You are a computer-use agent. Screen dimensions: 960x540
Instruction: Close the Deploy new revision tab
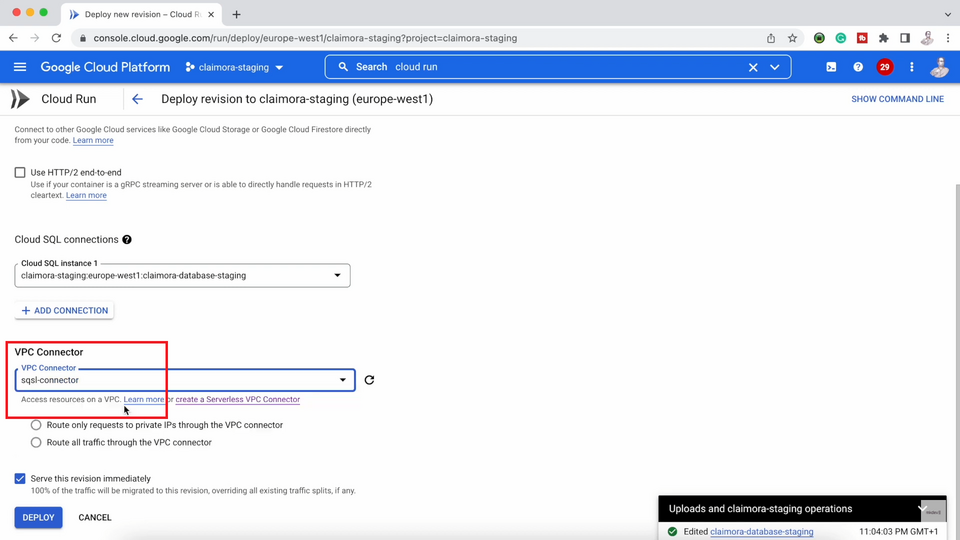211,14
